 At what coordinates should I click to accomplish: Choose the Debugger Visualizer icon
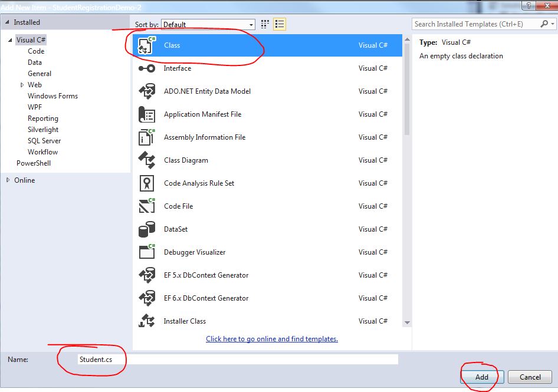pos(146,252)
